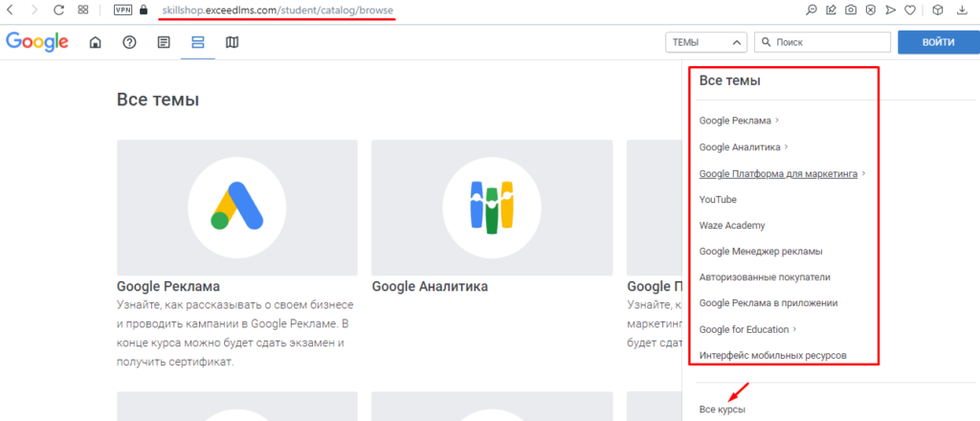This screenshot has width=980, height=421.
Task: Click the map icon in header
Action: [x=233, y=42]
